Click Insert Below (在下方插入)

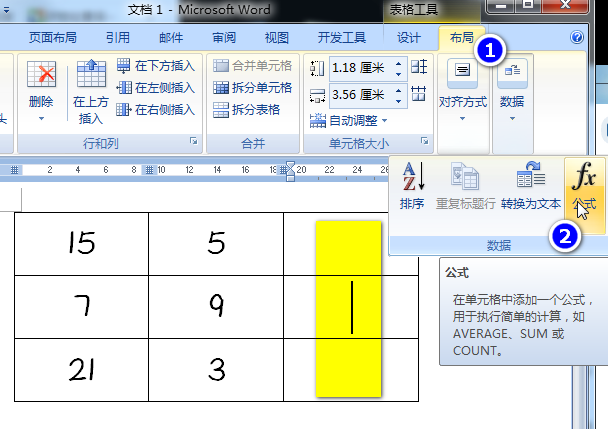pos(155,66)
